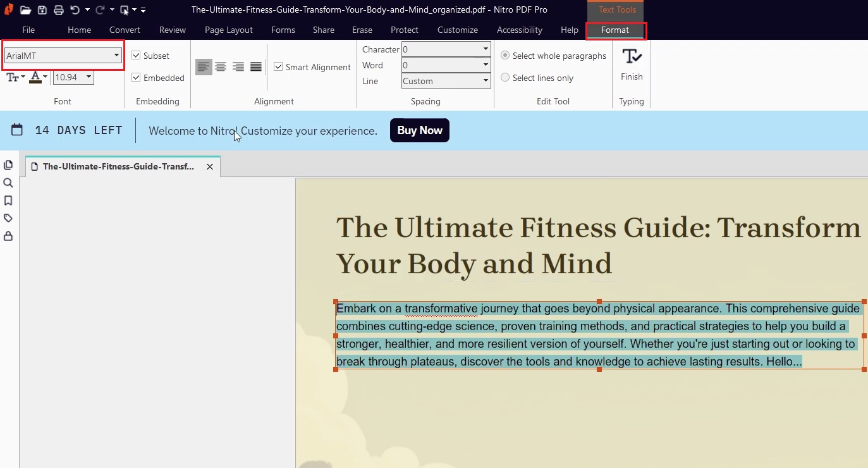Click the greyed Redo arrow icon
Viewport: 868px width, 468px height.
coord(100,10)
